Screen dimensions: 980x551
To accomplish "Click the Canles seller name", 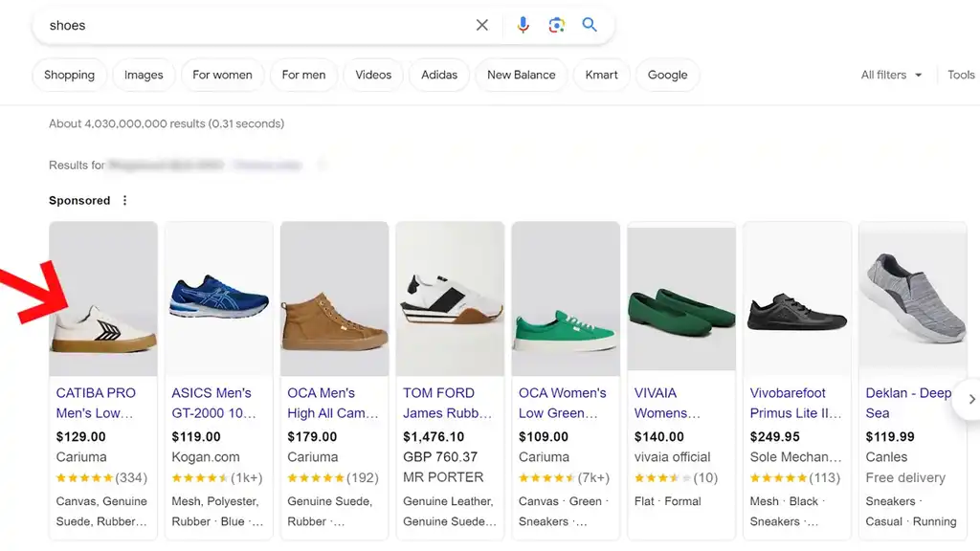I will (x=886, y=457).
